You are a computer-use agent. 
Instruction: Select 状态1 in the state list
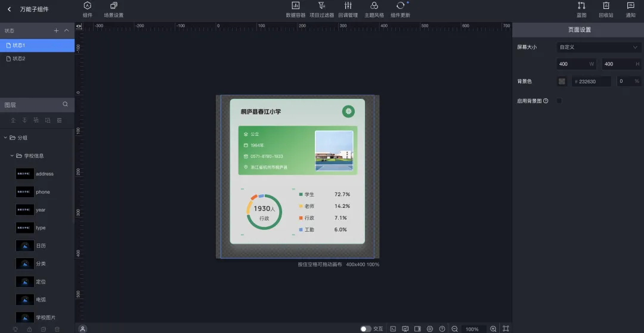pyautogui.click(x=37, y=45)
